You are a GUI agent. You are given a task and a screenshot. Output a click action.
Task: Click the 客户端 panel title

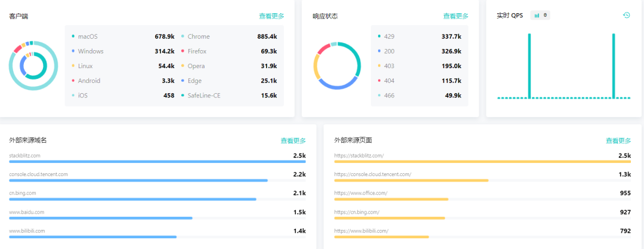pos(18,17)
